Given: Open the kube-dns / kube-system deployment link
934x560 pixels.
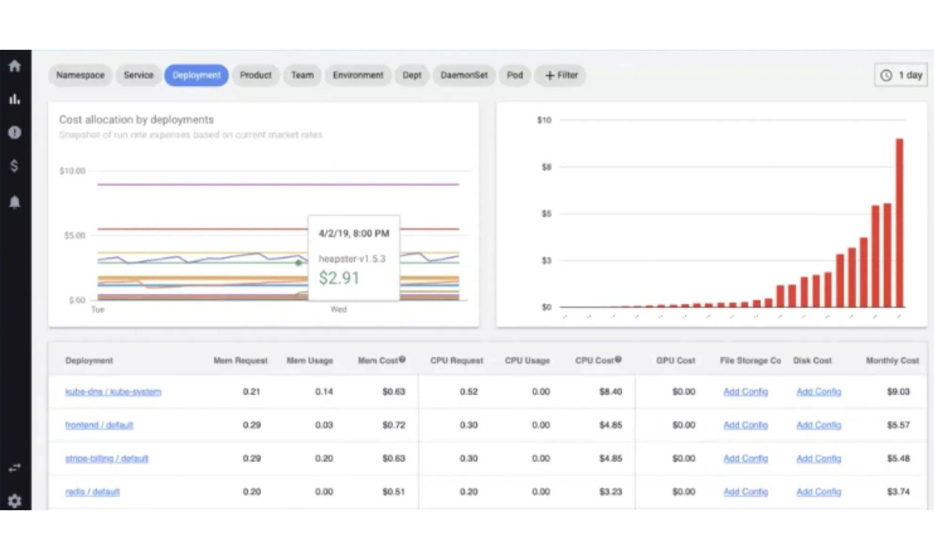Looking at the screenshot, I should [x=113, y=392].
